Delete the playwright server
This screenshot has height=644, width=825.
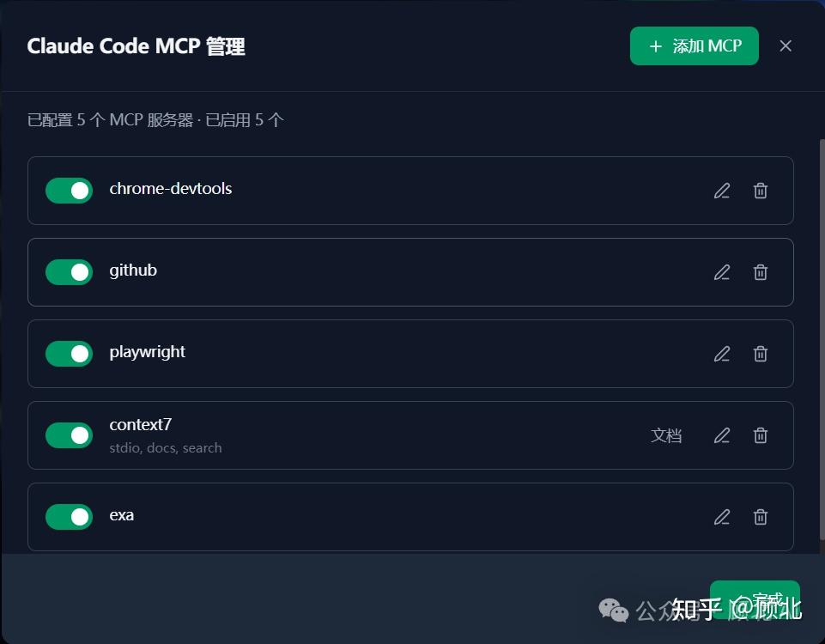tap(761, 354)
